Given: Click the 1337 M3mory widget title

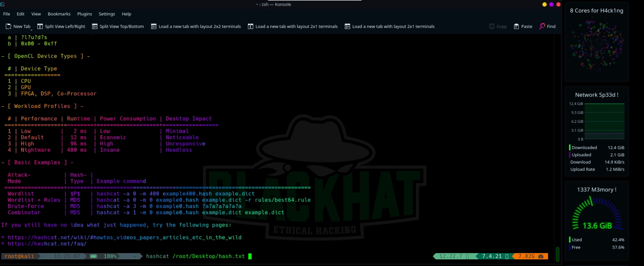Looking at the screenshot, I should (x=596, y=189).
